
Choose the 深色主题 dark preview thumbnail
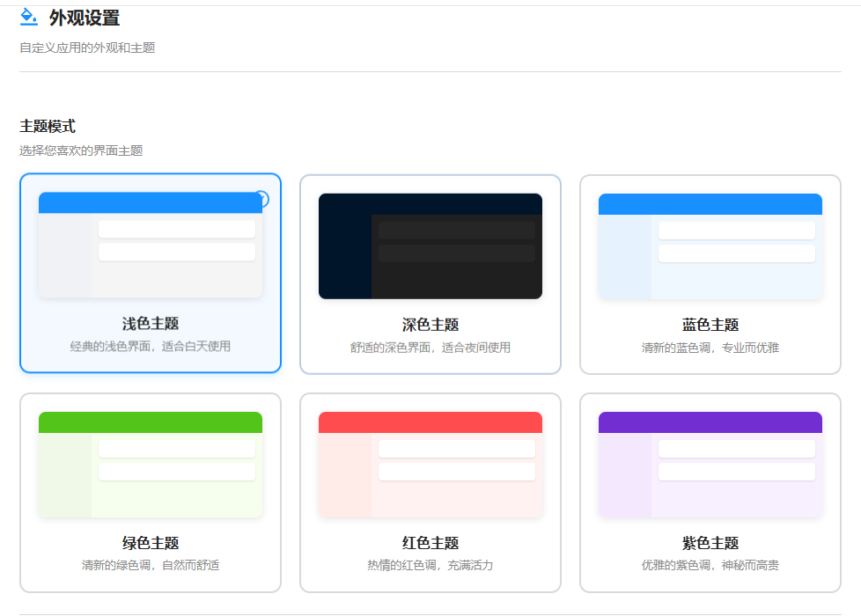click(x=430, y=246)
